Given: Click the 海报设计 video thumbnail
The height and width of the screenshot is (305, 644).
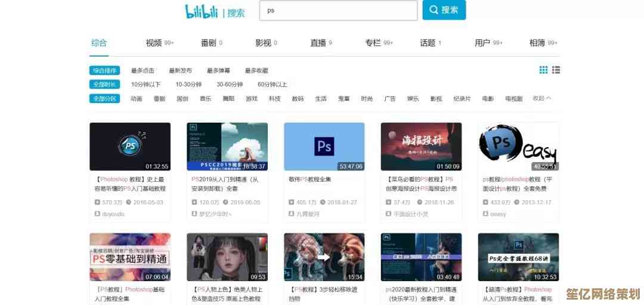Looking at the screenshot, I should [421, 147].
